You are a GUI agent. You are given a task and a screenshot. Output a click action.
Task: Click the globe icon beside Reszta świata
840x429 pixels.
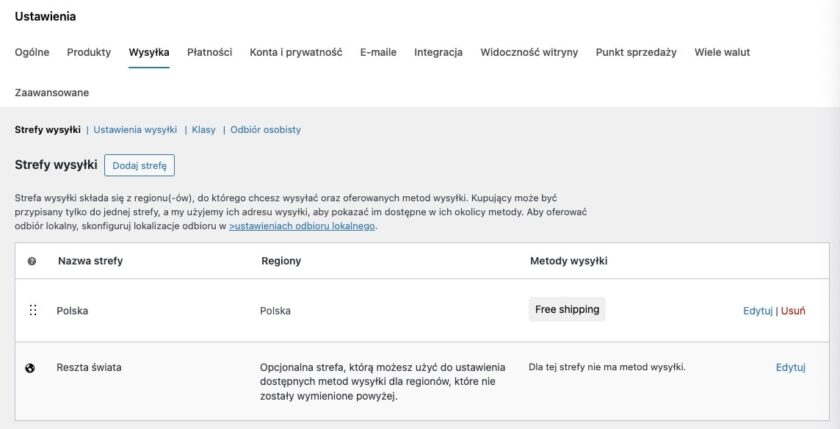point(31,368)
